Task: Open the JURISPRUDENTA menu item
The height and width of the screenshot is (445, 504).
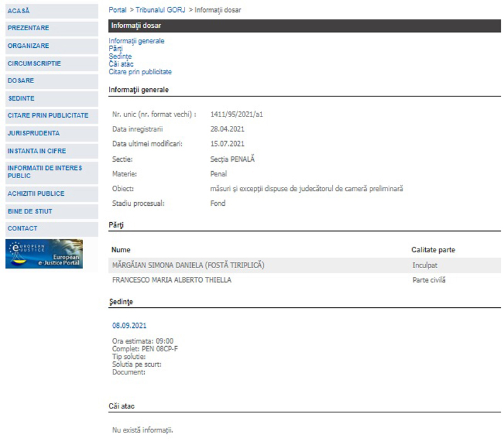Action: [x=33, y=133]
